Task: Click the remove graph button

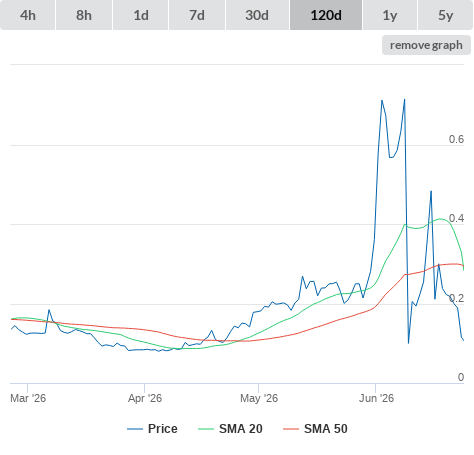Action: (x=426, y=45)
